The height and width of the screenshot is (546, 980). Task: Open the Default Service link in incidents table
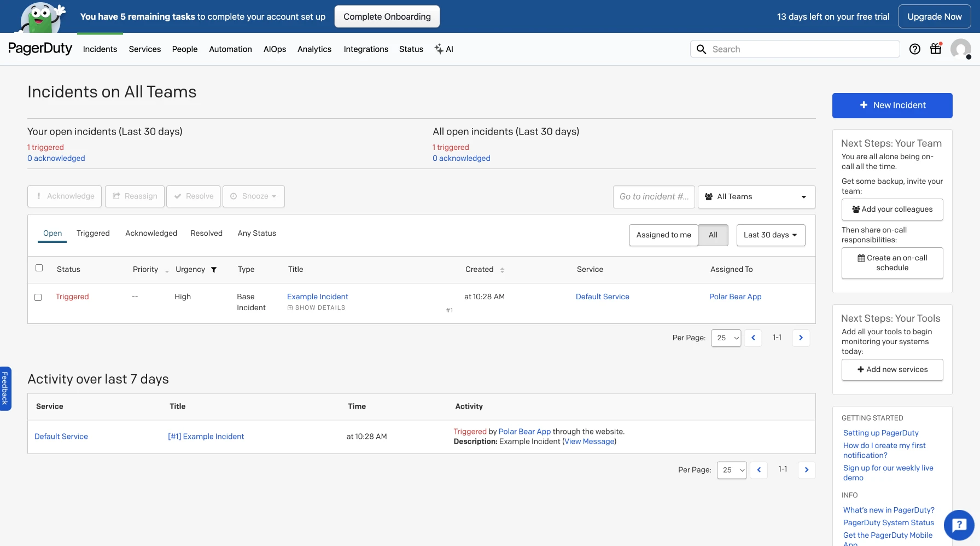[602, 297]
